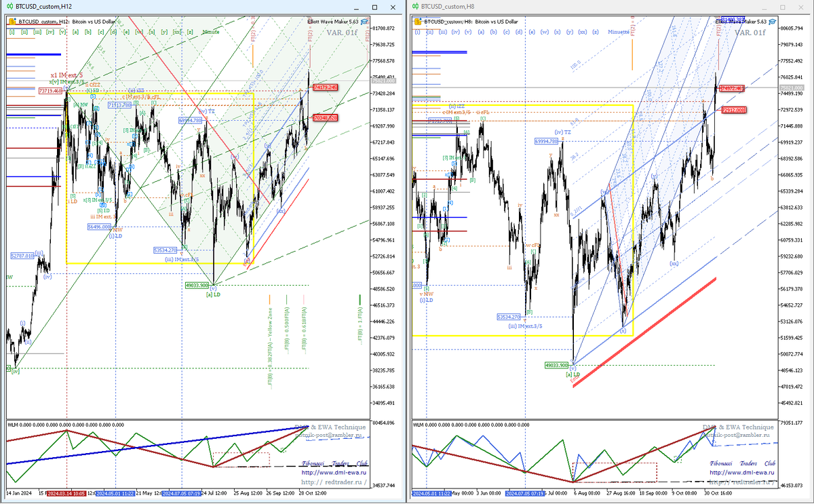Click the VAR. 01f label in H8 chart
This screenshot has width=814, height=504.
750,32
